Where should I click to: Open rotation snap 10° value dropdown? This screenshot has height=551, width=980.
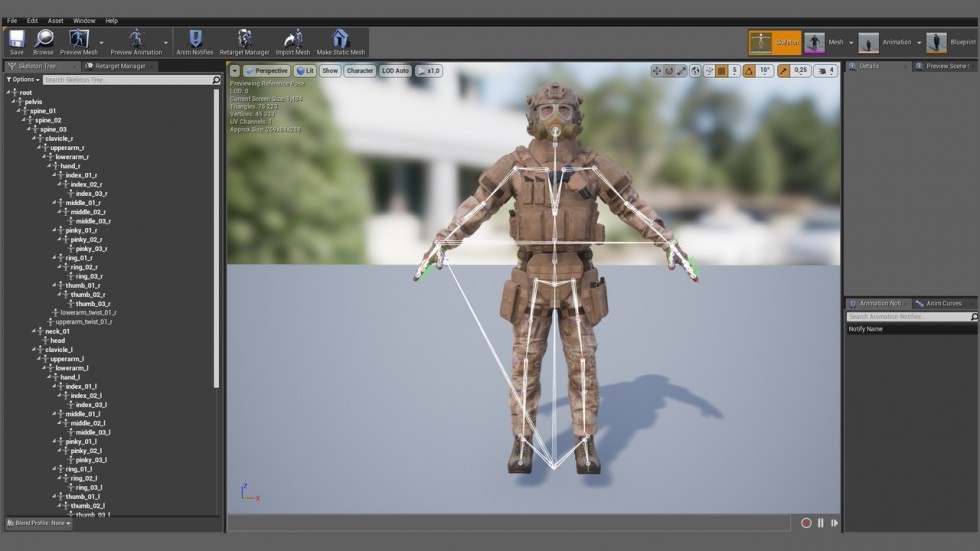pyautogui.click(x=764, y=71)
